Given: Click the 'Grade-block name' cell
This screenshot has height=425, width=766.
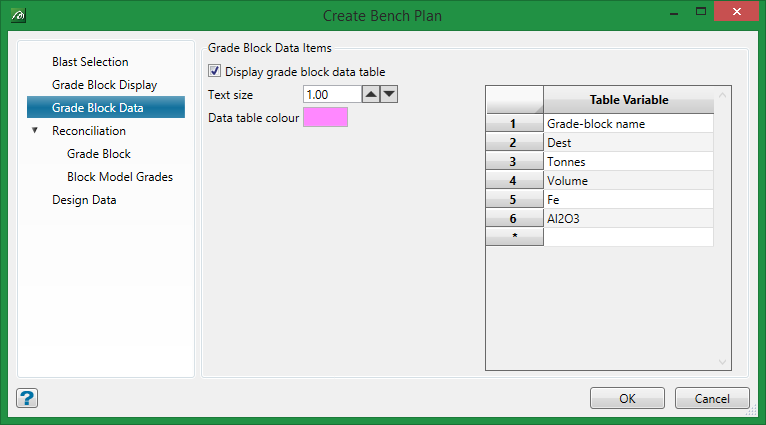Looking at the screenshot, I should coord(629,124).
